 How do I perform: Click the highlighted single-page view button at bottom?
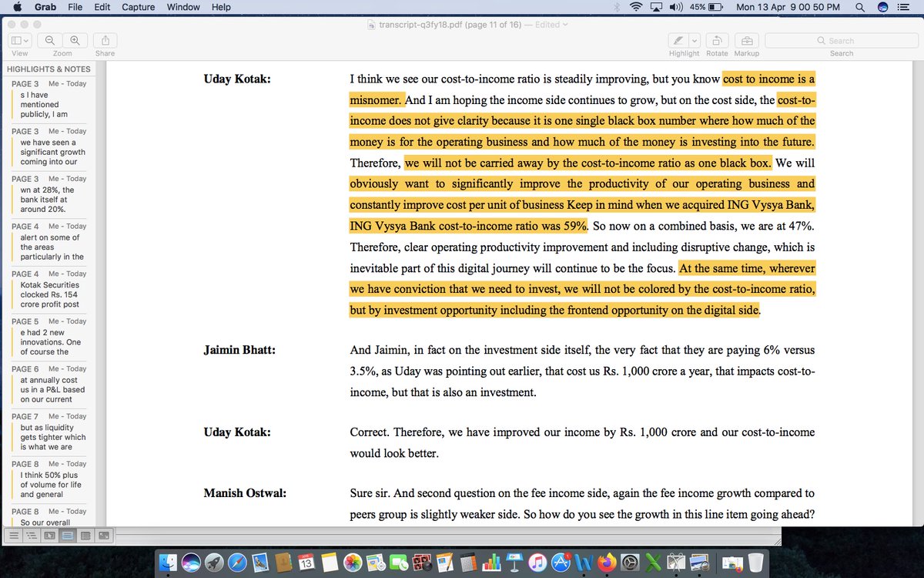point(68,535)
